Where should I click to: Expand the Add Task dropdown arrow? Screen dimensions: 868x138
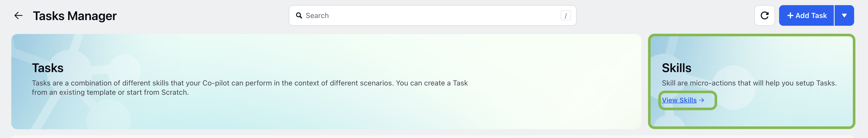[844, 15]
